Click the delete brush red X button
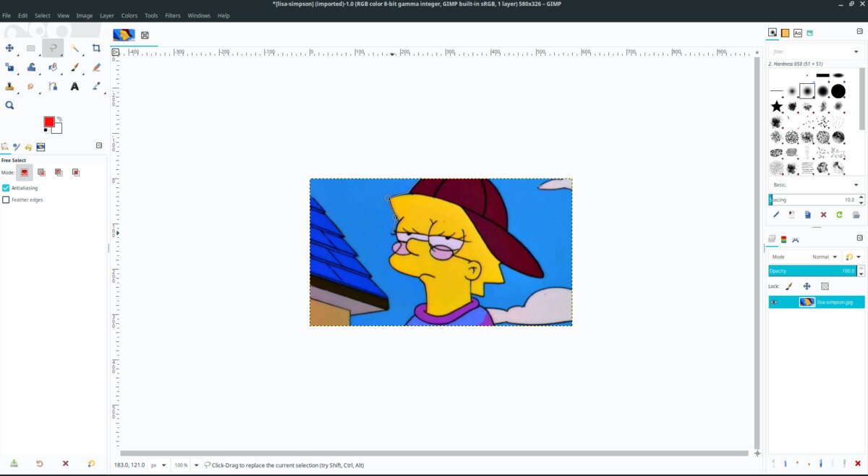868x476 pixels. (x=823, y=215)
